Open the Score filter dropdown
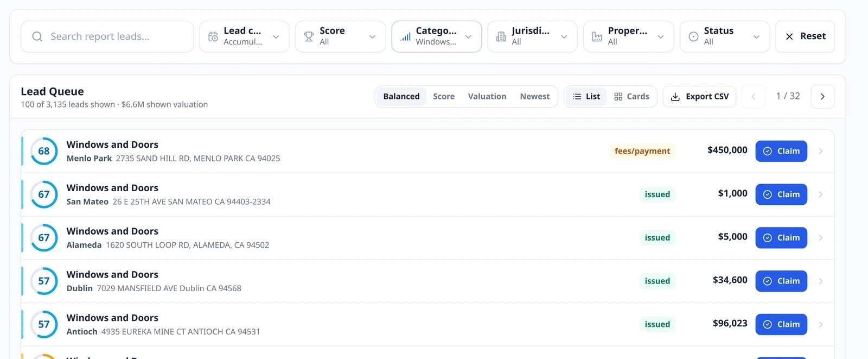 pos(340,36)
